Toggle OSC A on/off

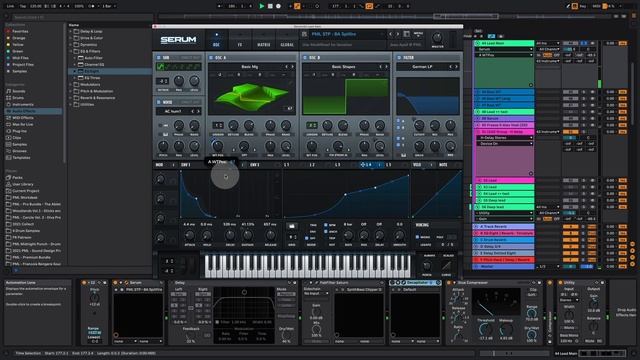pyautogui.click(x=211, y=58)
